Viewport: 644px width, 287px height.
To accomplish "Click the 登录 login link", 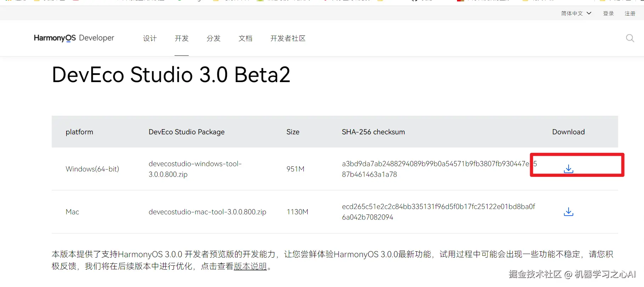I will (608, 13).
